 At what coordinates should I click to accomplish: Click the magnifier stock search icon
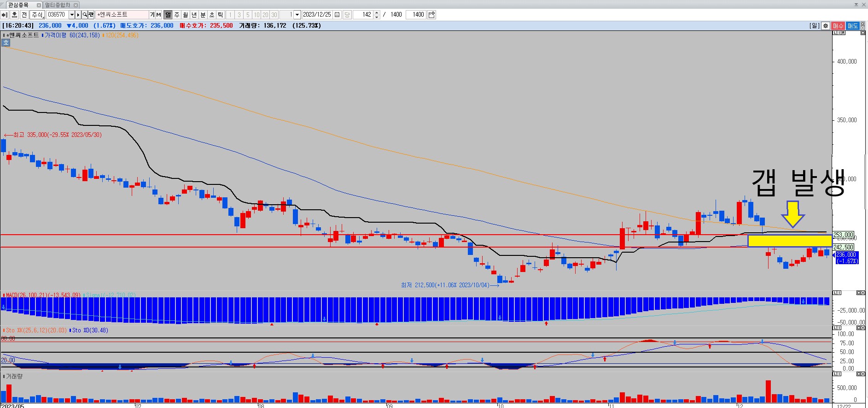85,15
